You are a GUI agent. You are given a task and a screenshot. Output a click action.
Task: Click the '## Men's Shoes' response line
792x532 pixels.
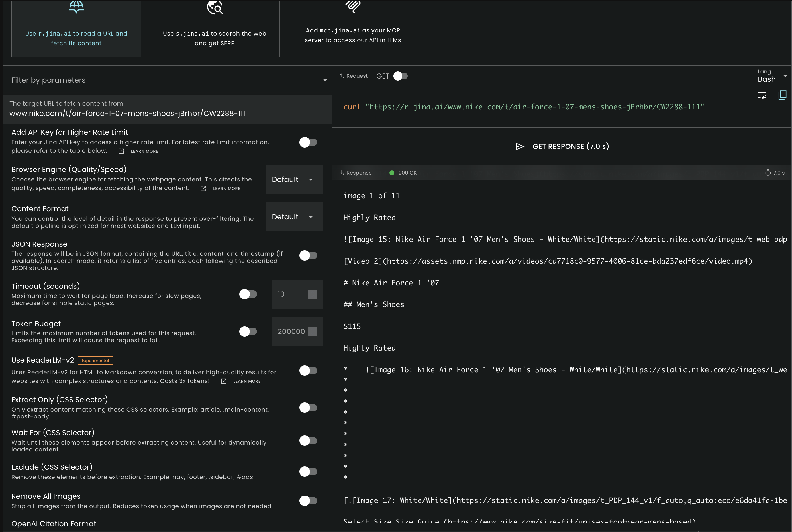373,305
